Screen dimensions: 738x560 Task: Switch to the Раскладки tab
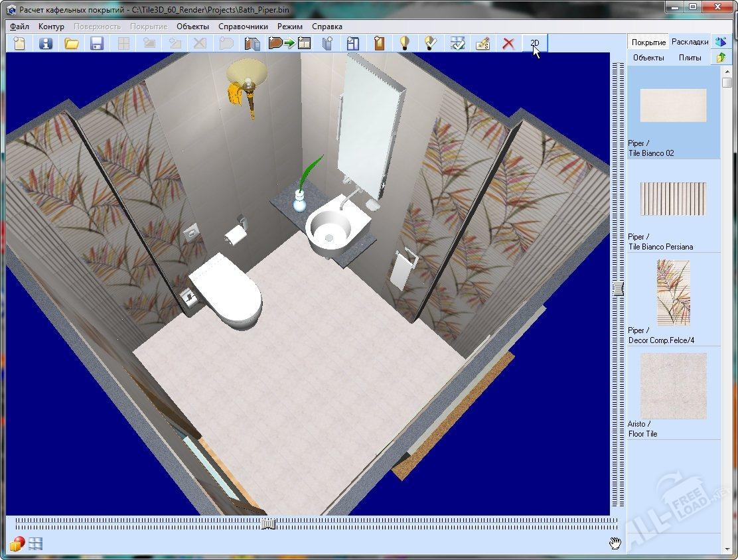pyautogui.click(x=690, y=42)
